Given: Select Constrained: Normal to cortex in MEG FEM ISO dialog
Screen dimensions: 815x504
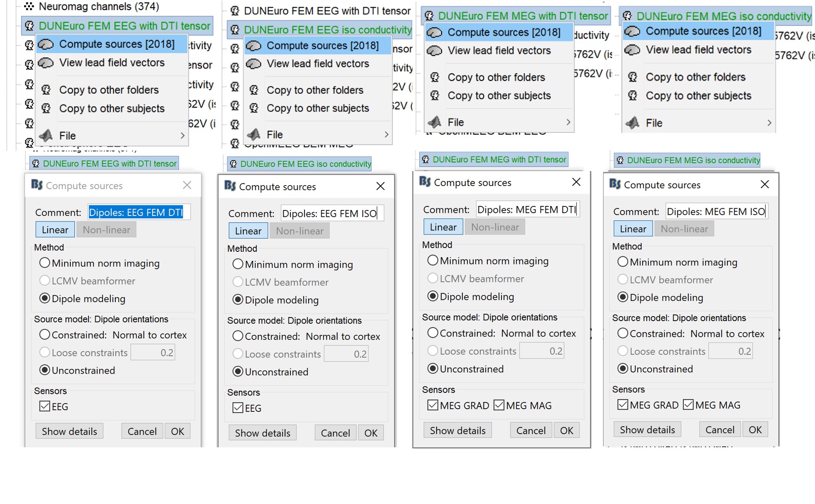Looking at the screenshot, I should coord(623,333).
